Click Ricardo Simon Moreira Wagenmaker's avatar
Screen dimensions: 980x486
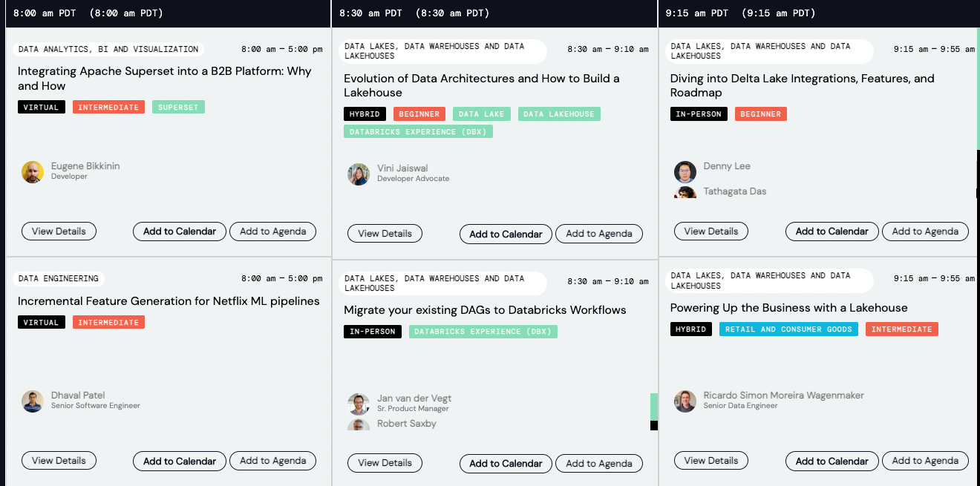(x=685, y=401)
